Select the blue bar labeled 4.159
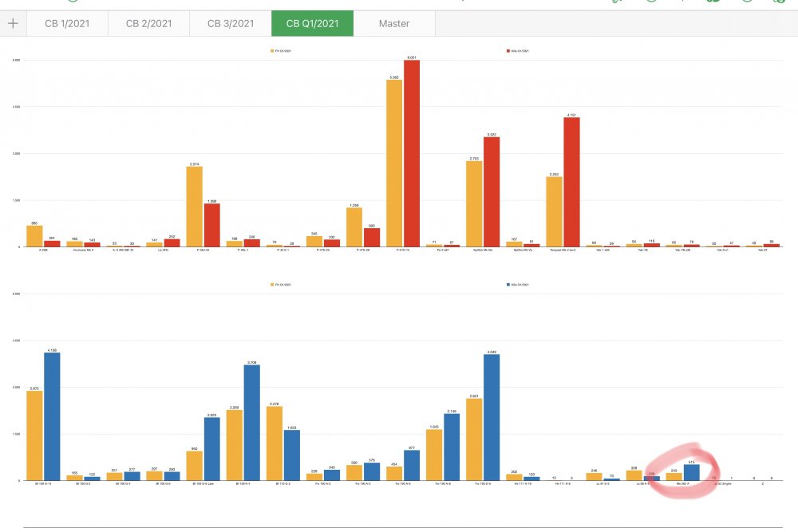798x532 pixels. pos(52,416)
